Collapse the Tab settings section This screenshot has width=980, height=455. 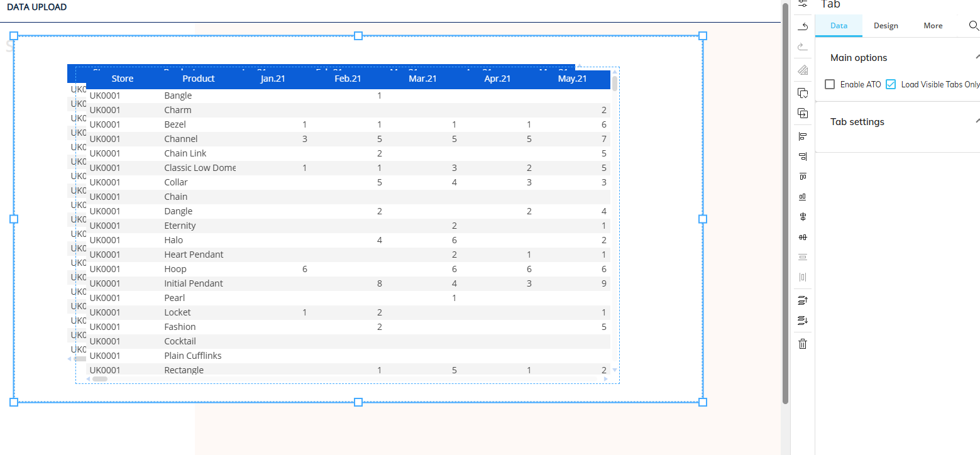click(977, 121)
